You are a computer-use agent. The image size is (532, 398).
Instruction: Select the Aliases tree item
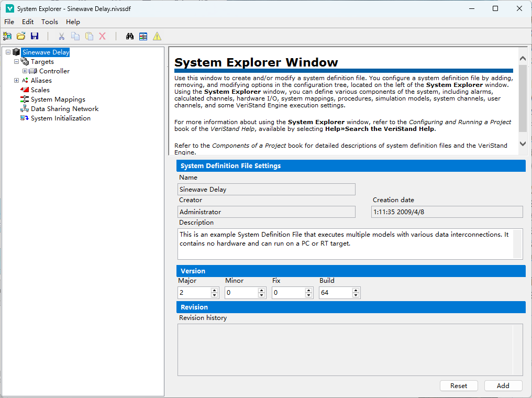click(x=41, y=81)
